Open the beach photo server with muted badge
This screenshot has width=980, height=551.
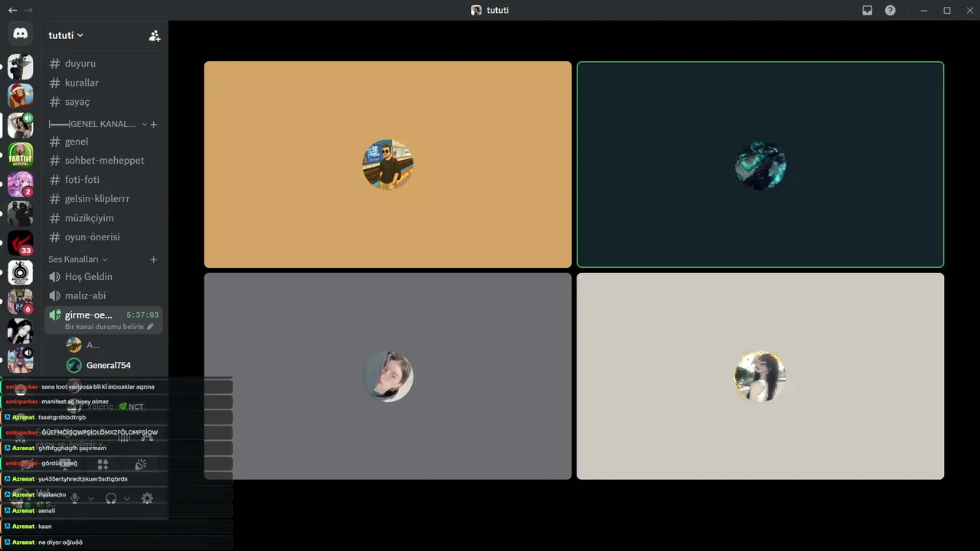click(21, 360)
